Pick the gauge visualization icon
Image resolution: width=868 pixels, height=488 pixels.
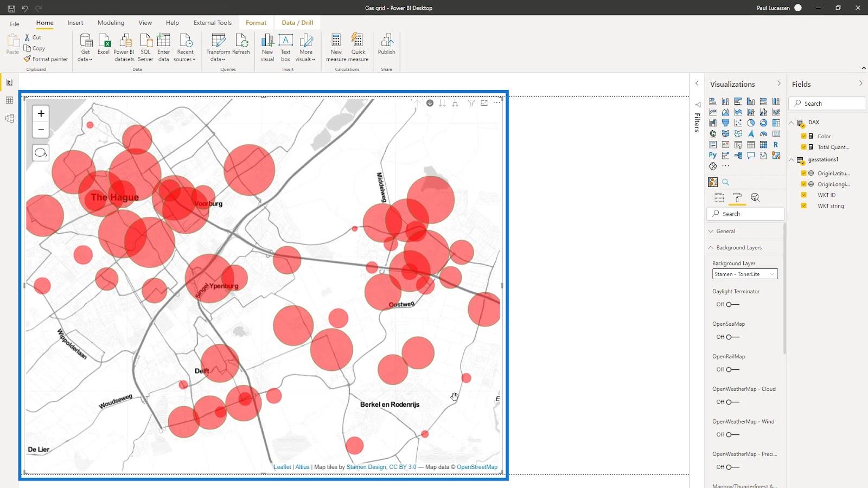click(x=763, y=133)
